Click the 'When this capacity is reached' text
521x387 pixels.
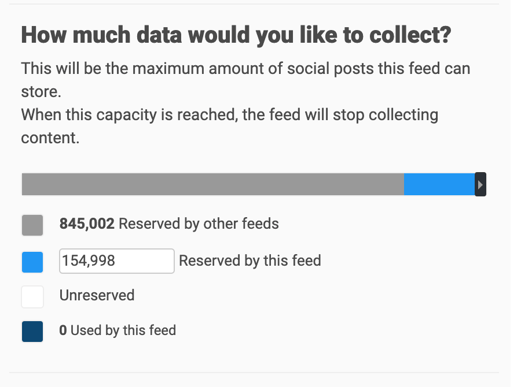pyautogui.click(x=130, y=115)
